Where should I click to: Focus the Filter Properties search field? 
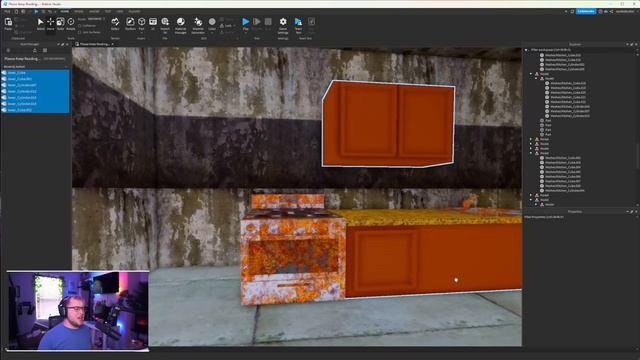[579, 217]
